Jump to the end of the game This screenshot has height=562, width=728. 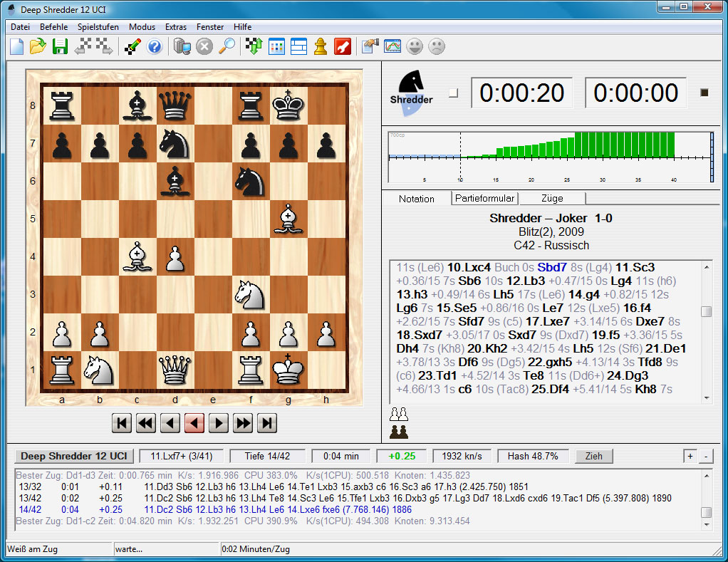point(267,423)
